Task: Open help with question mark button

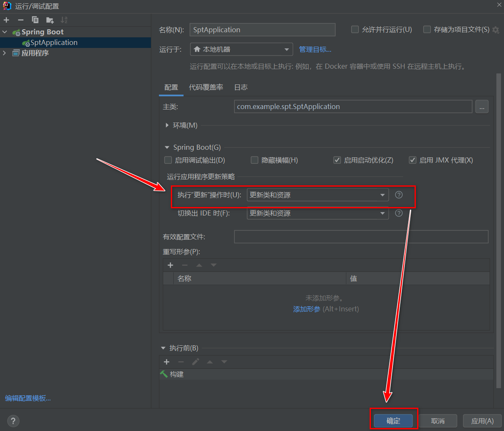Action: (x=13, y=421)
